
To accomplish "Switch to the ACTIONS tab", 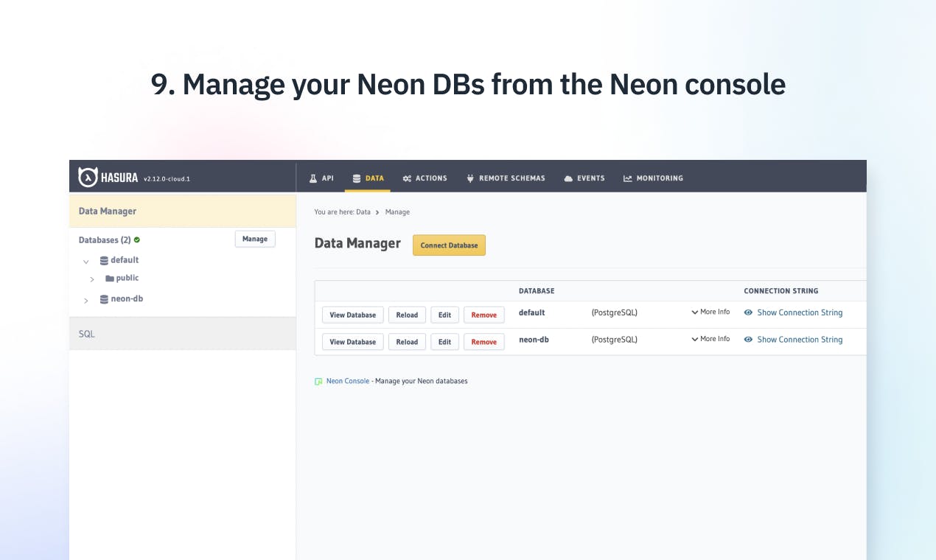I will click(425, 178).
